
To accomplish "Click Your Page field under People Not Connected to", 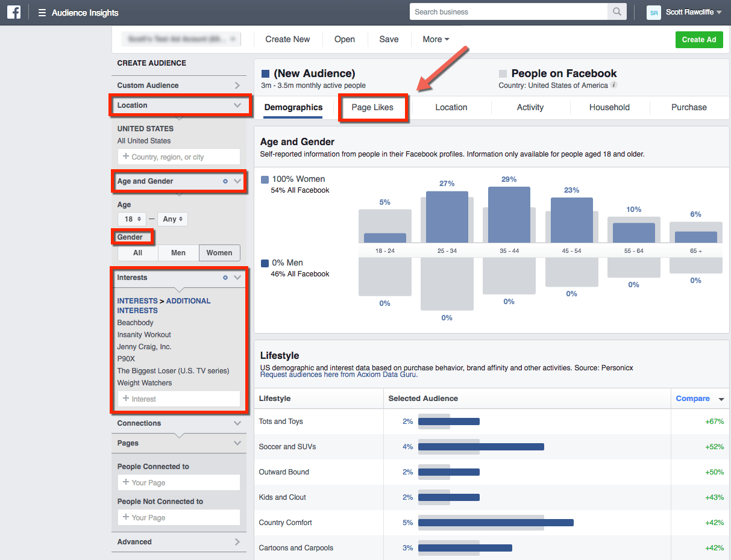I will point(179,518).
